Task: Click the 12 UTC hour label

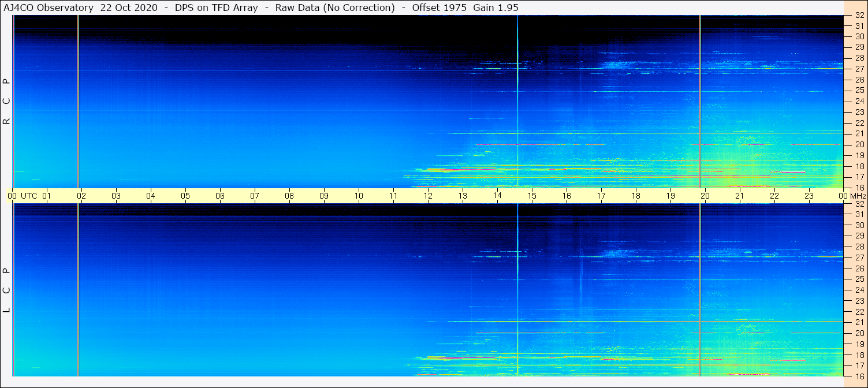Action: [x=428, y=196]
